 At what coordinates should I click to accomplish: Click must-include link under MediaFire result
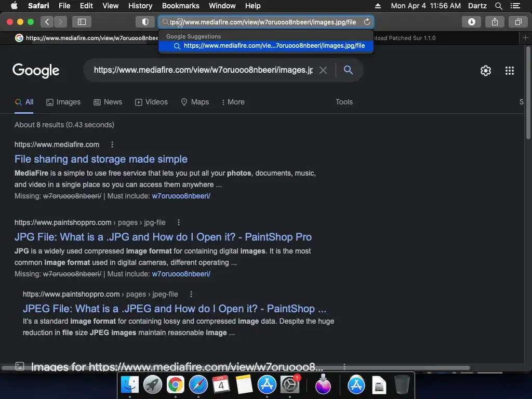point(181,196)
